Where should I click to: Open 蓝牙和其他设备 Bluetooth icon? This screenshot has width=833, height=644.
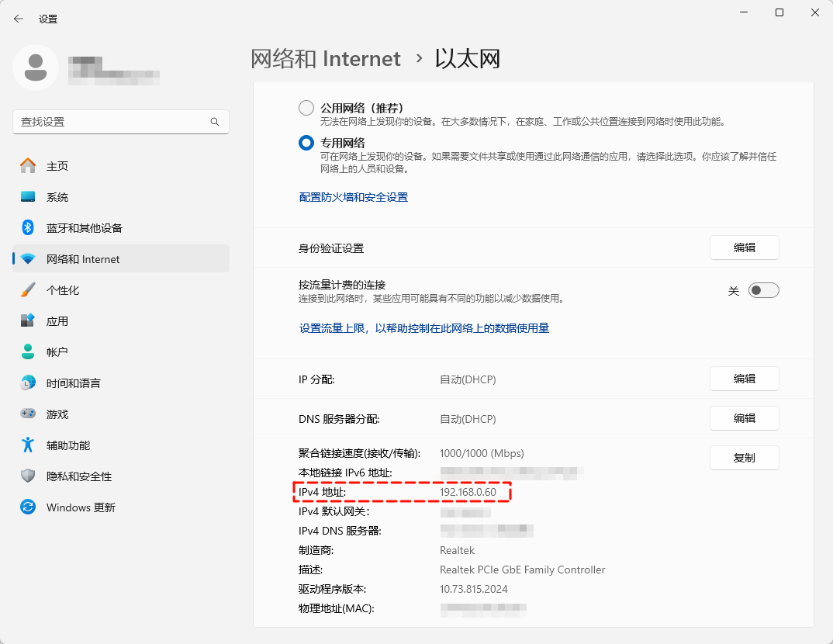coord(28,228)
